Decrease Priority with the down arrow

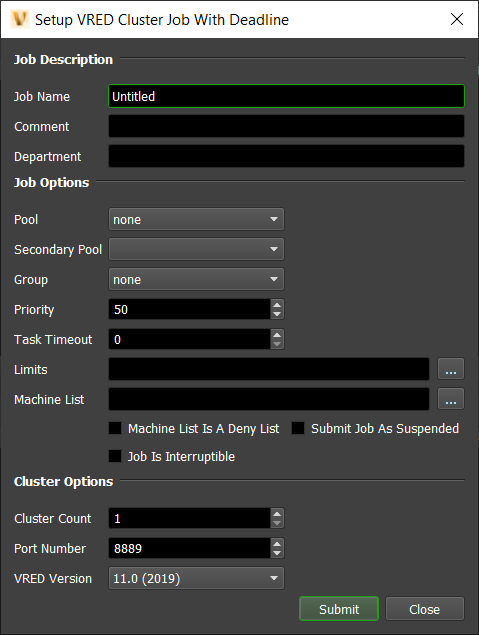click(x=277, y=314)
